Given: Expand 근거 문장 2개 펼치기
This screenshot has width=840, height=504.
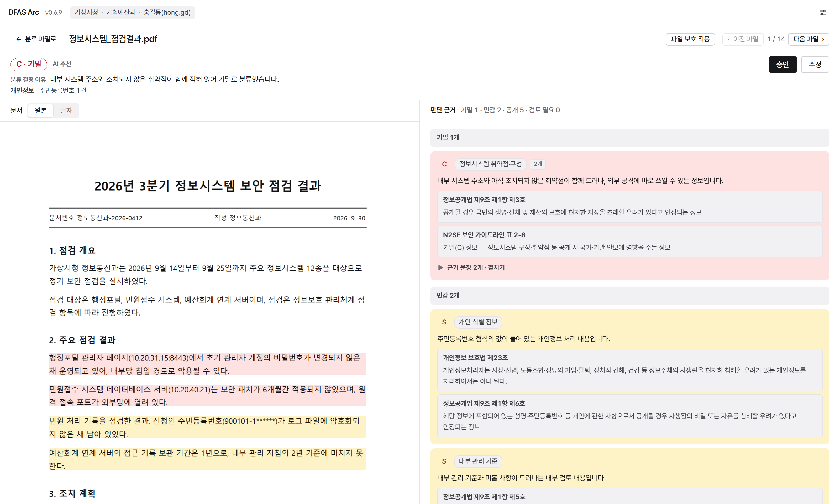Looking at the screenshot, I should 471,268.
